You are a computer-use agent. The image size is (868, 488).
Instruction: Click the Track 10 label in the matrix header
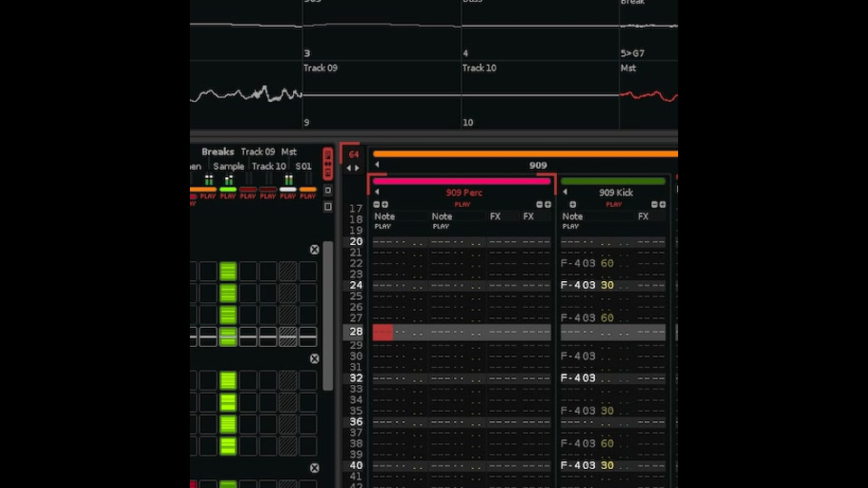[269, 166]
